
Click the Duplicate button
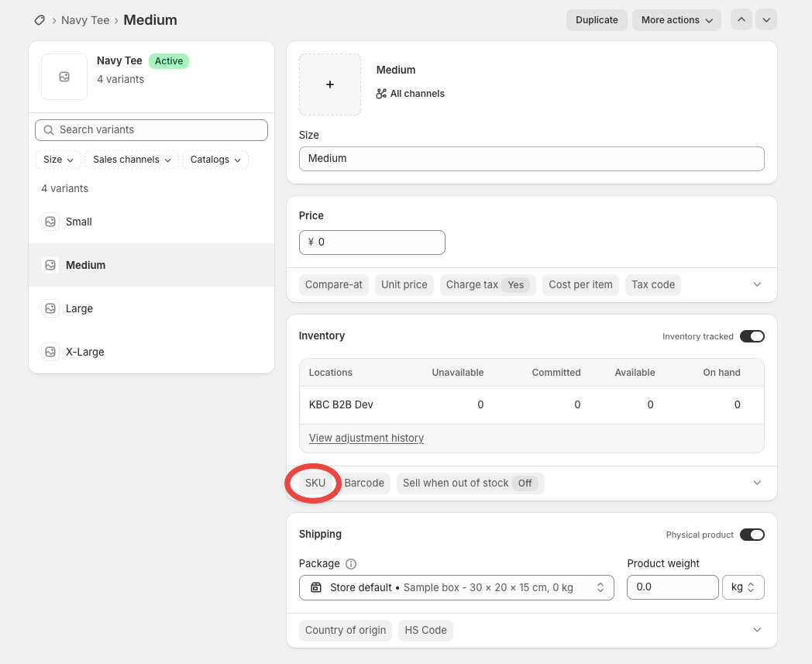597,19
